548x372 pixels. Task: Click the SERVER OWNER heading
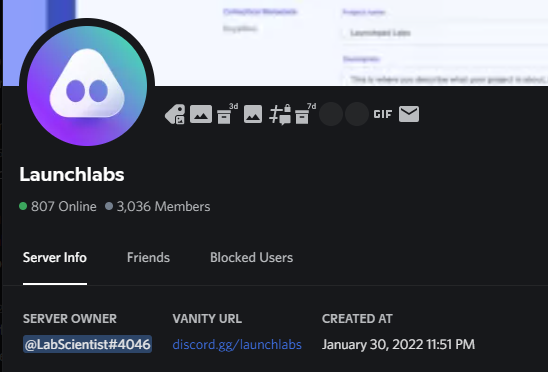[70, 319]
